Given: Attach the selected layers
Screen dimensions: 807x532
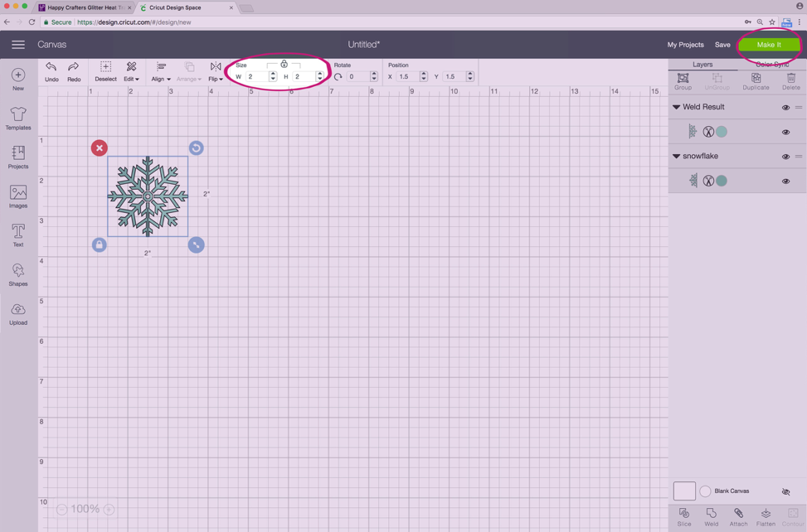Looking at the screenshot, I should pos(738,517).
